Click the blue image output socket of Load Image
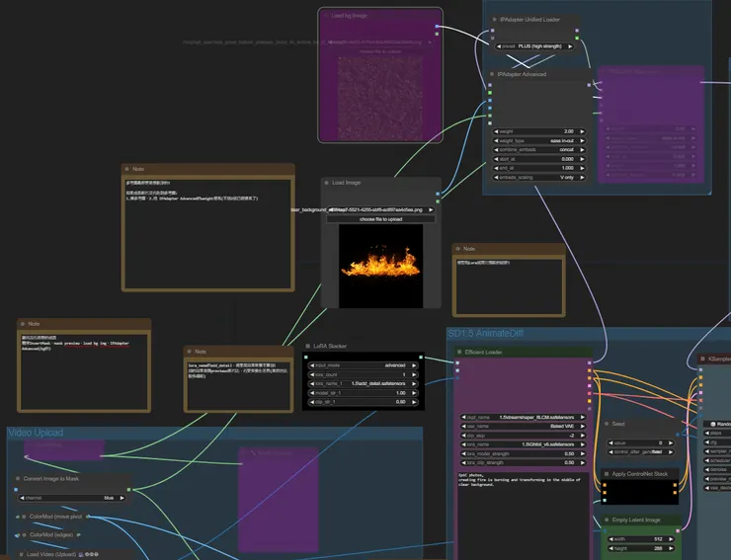Screen dimensions: 731x560 (x=438, y=194)
